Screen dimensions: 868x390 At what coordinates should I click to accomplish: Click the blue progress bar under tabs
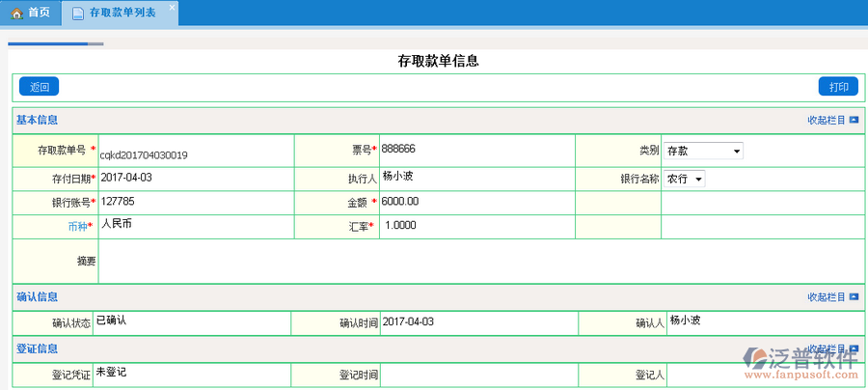[48, 43]
